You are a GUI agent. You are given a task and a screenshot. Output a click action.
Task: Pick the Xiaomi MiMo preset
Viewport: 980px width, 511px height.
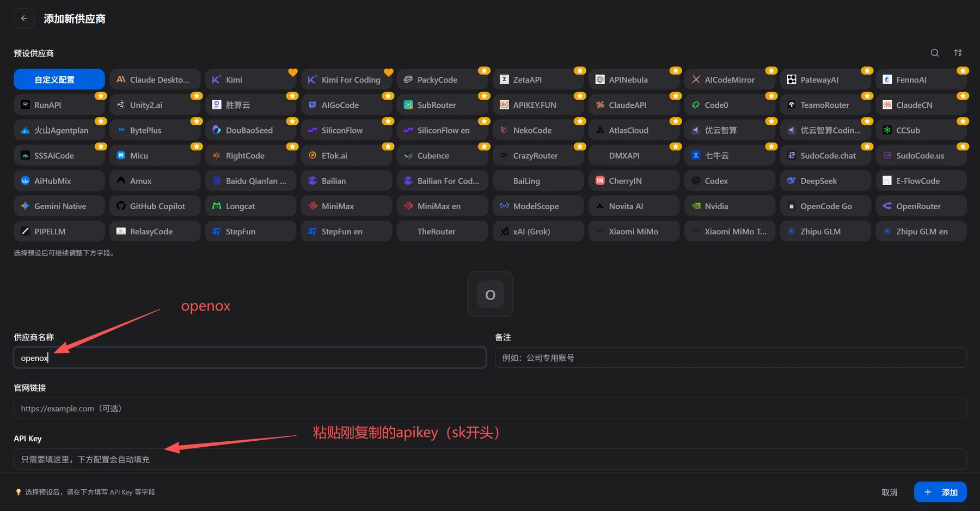[x=634, y=232]
